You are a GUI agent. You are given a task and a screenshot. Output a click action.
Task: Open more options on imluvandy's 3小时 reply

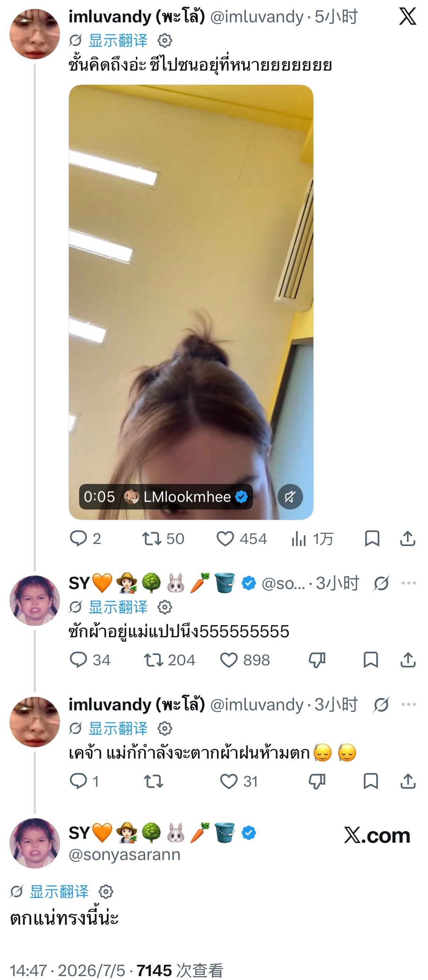tap(408, 704)
